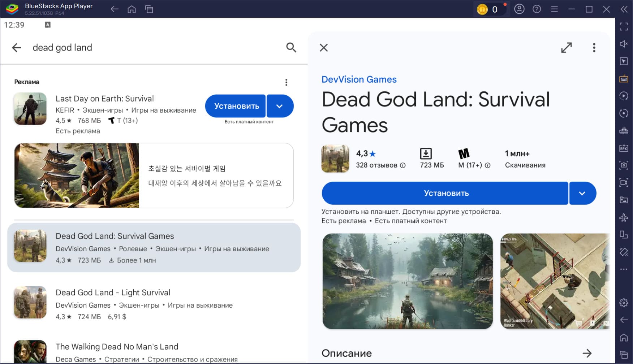
Task: Open the multi-instance sidebar icon
Action: (624, 234)
